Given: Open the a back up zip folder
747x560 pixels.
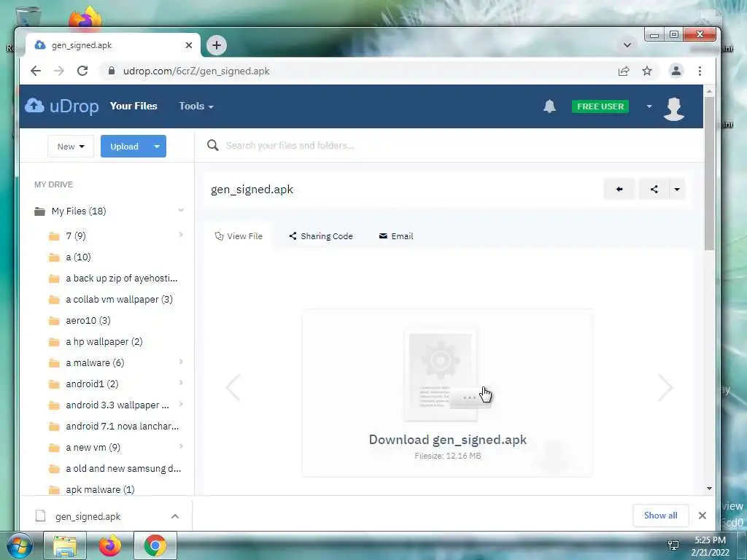Looking at the screenshot, I should [x=122, y=278].
